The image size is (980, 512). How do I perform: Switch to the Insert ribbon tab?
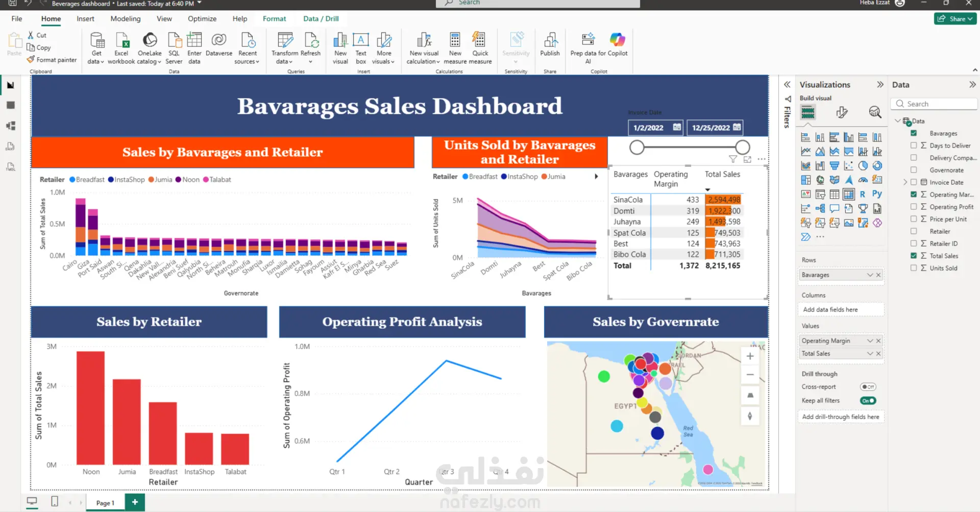85,19
